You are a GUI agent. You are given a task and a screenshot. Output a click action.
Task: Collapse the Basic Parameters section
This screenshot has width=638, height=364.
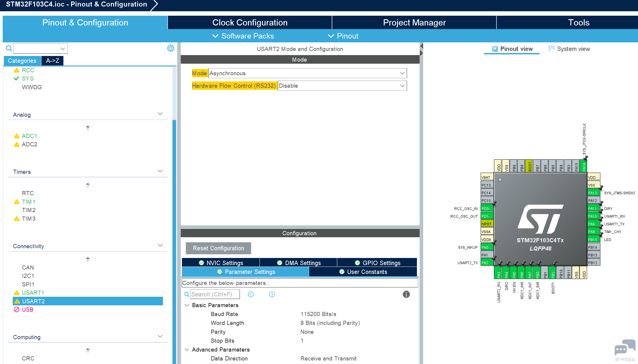187,305
